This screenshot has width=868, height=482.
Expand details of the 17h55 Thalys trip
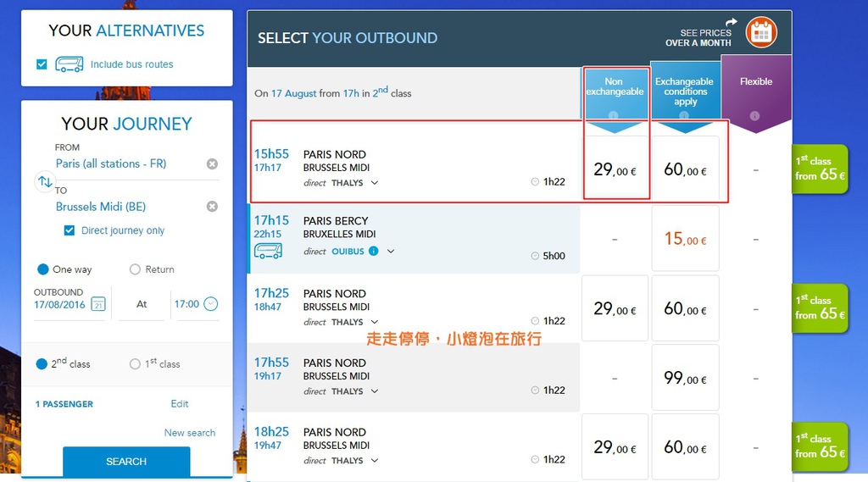pos(375,391)
